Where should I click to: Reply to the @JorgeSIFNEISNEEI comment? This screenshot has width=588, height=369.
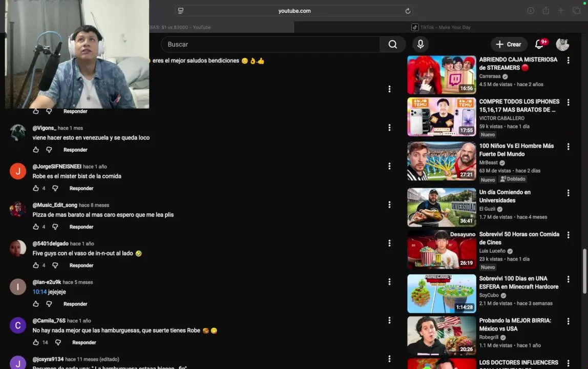(x=81, y=188)
